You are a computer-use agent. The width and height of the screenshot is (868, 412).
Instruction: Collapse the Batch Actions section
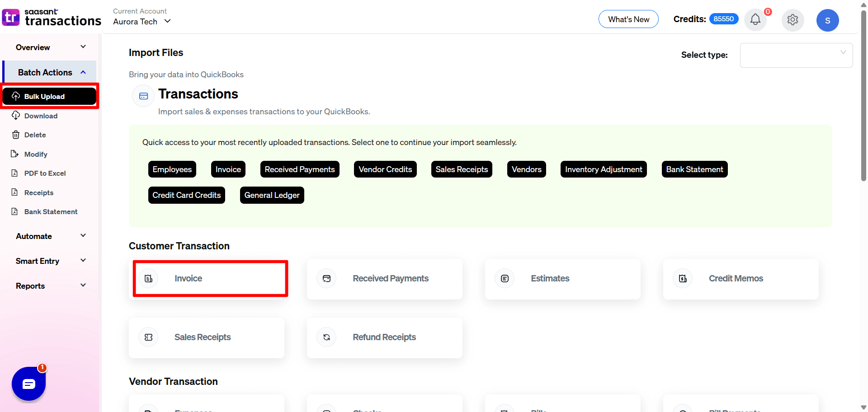(x=50, y=72)
